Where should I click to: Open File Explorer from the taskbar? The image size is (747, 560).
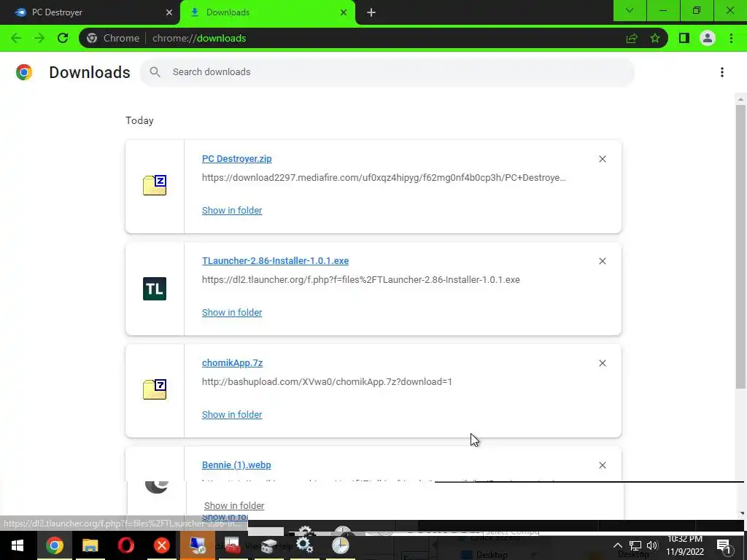pos(90,545)
